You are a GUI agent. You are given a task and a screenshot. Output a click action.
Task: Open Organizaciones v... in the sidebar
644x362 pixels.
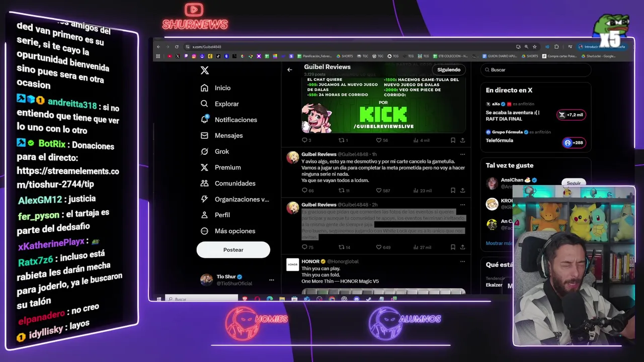tap(234, 199)
